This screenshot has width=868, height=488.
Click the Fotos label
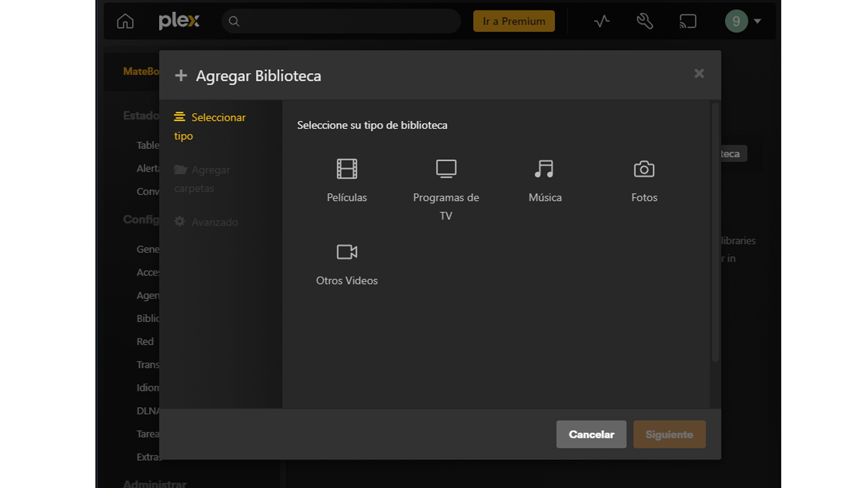(x=644, y=197)
